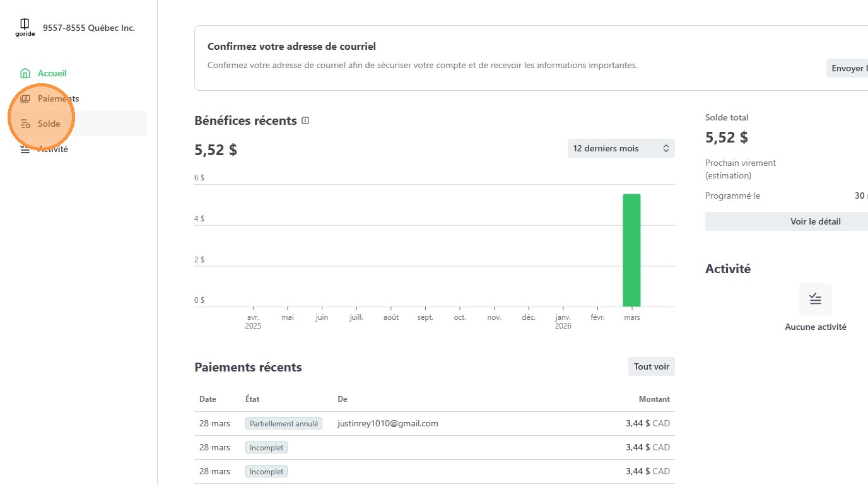
Task: Click the Envoyer button in email banner
Action: click(x=848, y=68)
